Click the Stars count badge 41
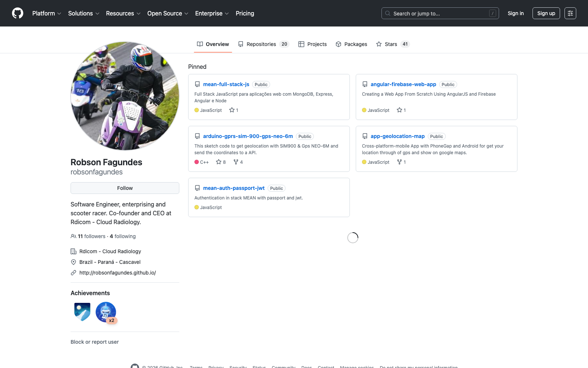The width and height of the screenshot is (588, 368). point(405,44)
